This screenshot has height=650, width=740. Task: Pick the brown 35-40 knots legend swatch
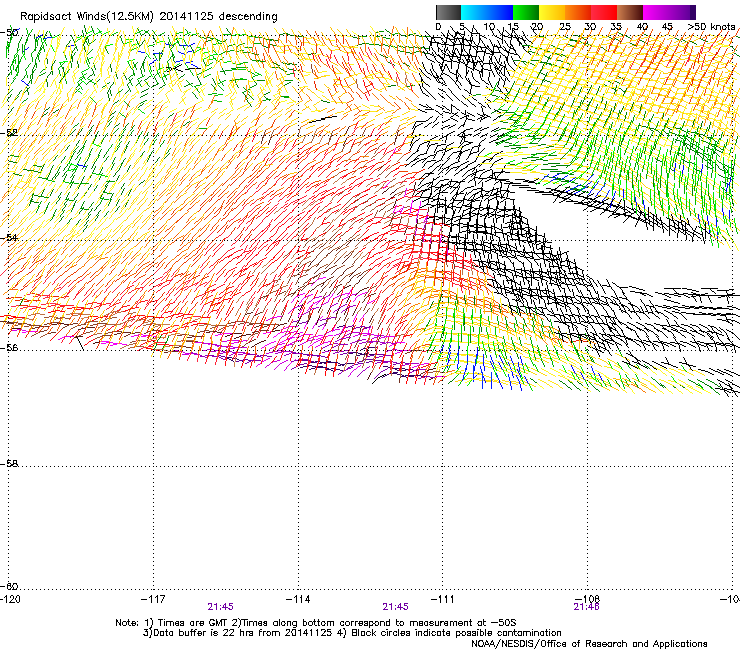click(x=630, y=12)
